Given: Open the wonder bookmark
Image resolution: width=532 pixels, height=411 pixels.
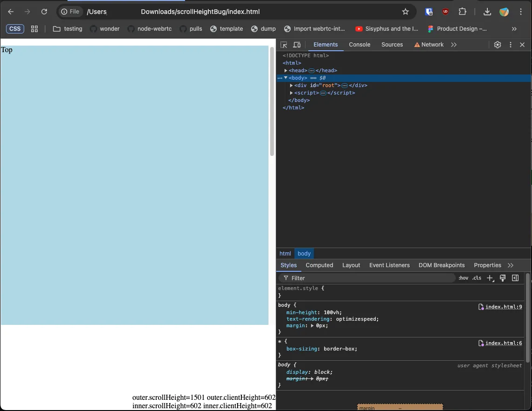Looking at the screenshot, I should tap(105, 29).
